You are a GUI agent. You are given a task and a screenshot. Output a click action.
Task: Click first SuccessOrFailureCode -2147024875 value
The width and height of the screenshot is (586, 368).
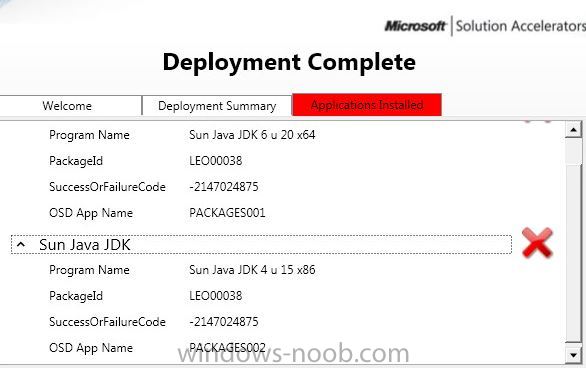pyautogui.click(x=223, y=187)
